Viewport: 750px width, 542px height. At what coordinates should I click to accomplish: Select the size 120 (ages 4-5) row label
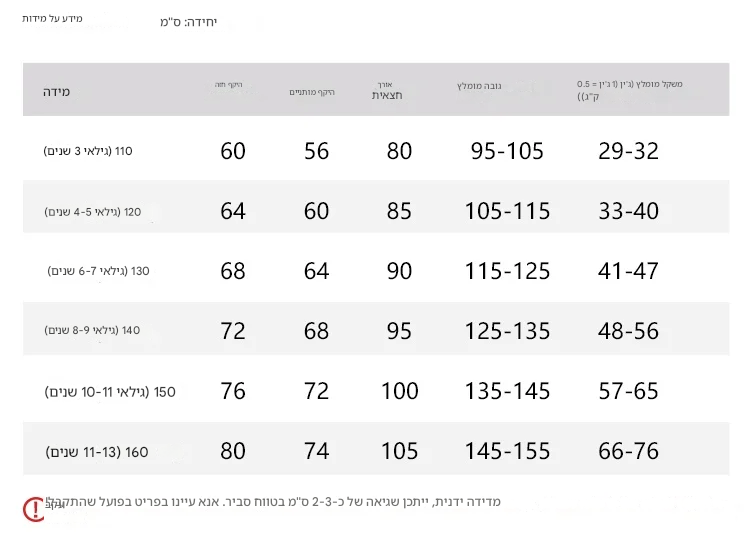(x=93, y=212)
